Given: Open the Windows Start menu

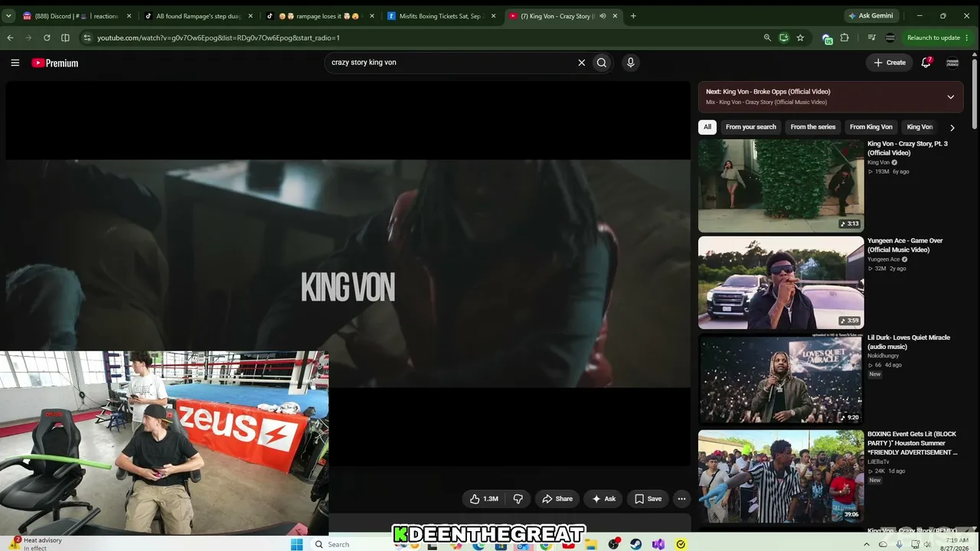Looking at the screenshot, I should 297,545.
